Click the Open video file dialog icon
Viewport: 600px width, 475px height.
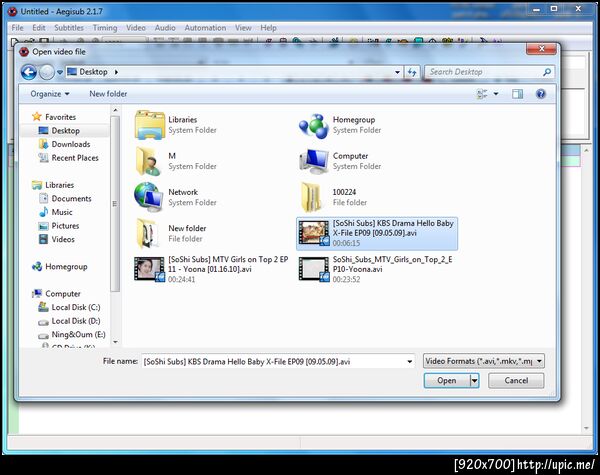click(x=24, y=52)
